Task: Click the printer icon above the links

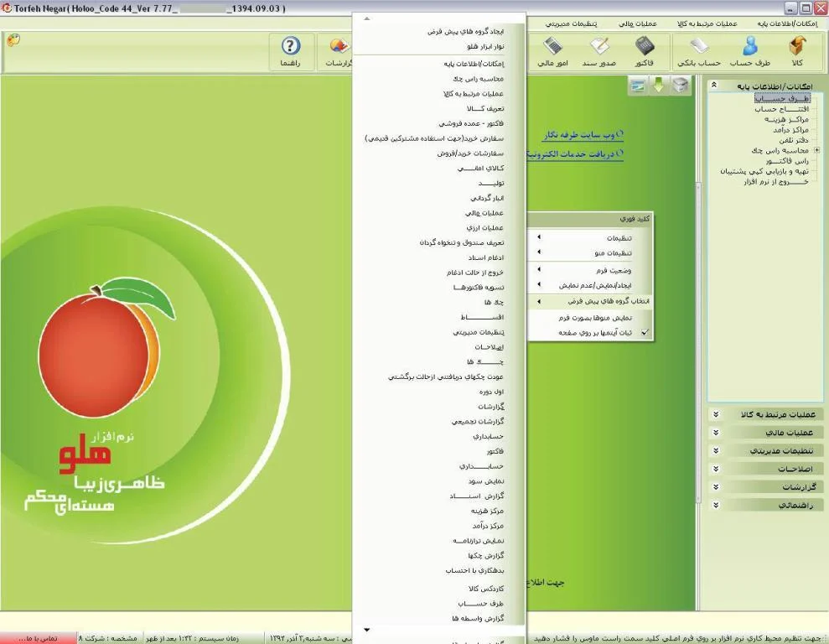Action: (x=681, y=85)
